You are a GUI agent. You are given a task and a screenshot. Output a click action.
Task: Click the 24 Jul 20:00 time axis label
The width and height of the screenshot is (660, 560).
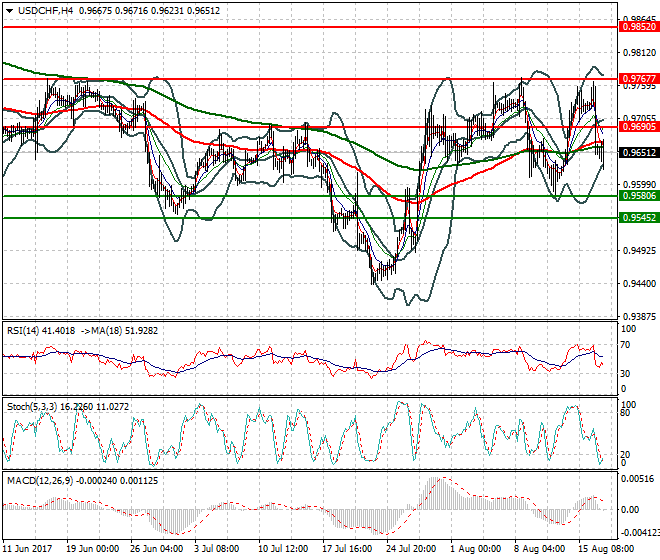tap(411, 549)
